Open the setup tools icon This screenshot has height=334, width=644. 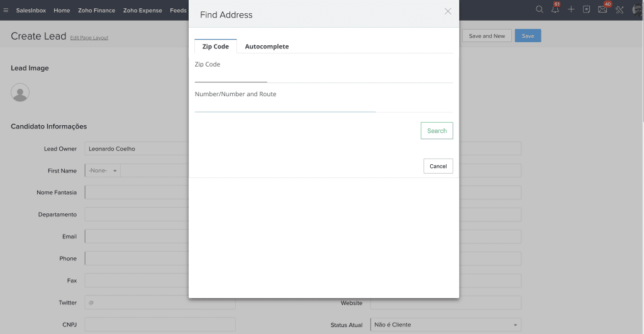click(x=619, y=9)
